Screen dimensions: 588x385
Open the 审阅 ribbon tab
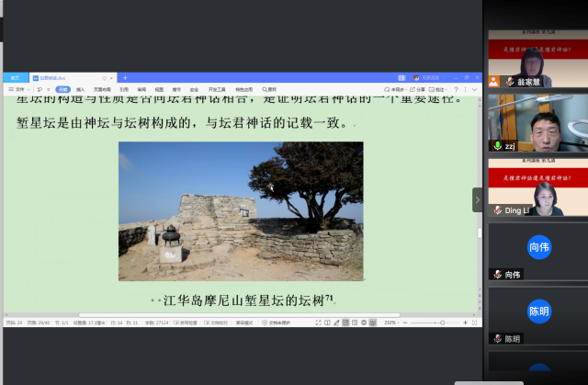pos(141,90)
